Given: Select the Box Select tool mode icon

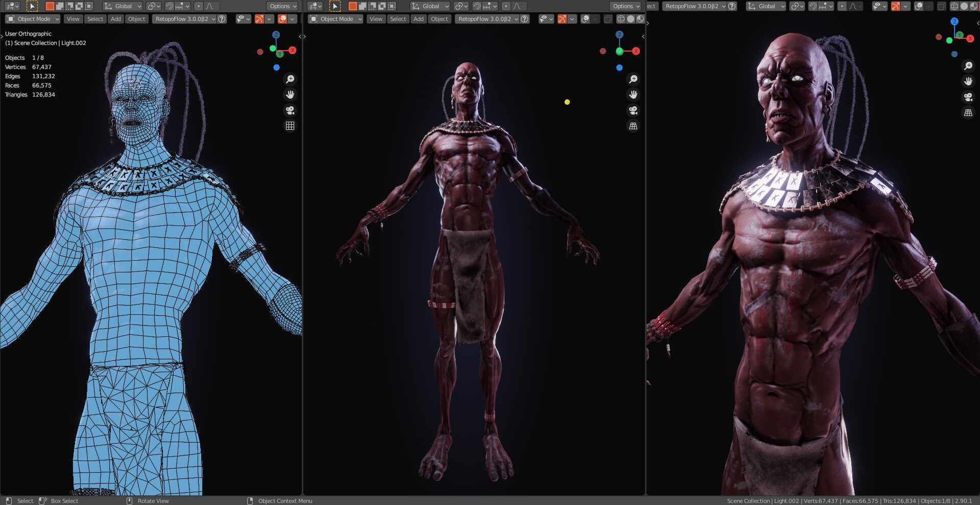Looking at the screenshot, I should (50, 6).
